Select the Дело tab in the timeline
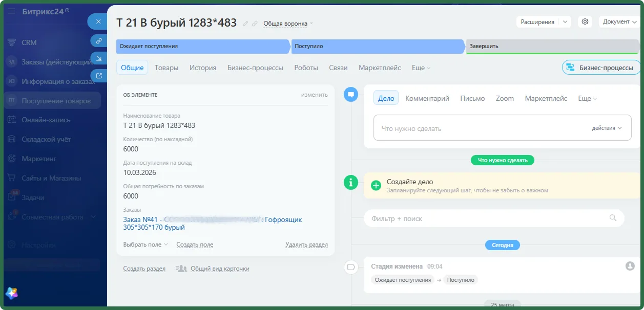The image size is (644, 310). pos(386,98)
